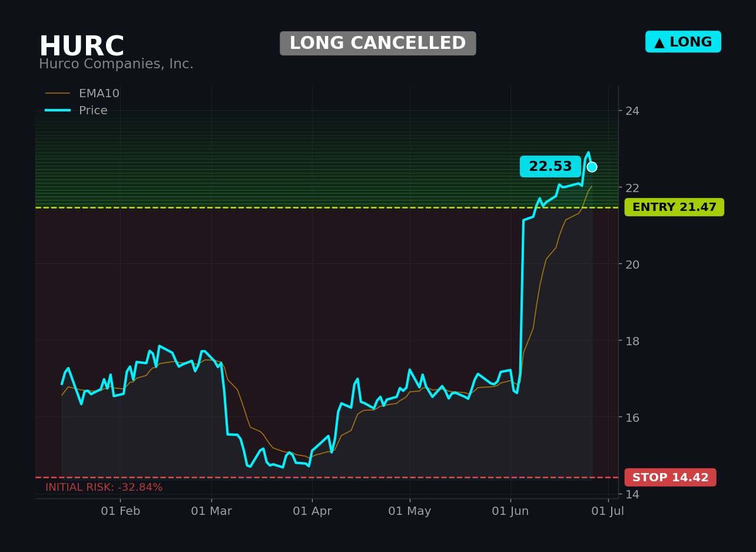Screen dimensions: 756x552
Task: Click the 16 price axis label
Action: 632,417
